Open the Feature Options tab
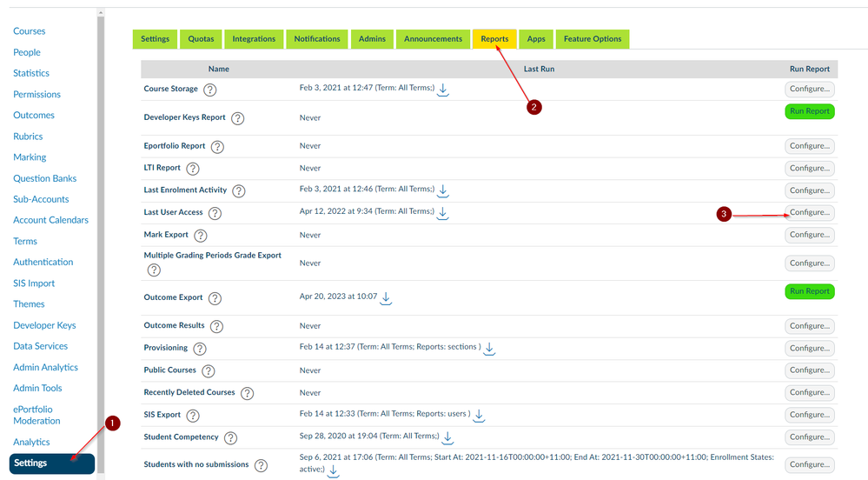 pos(592,39)
